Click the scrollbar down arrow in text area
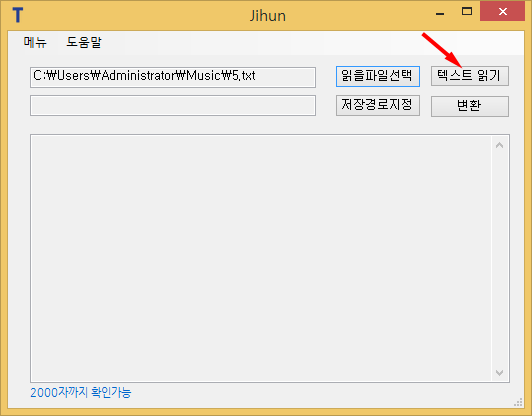Screen dimensions: 532x416 (x=499, y=373)
